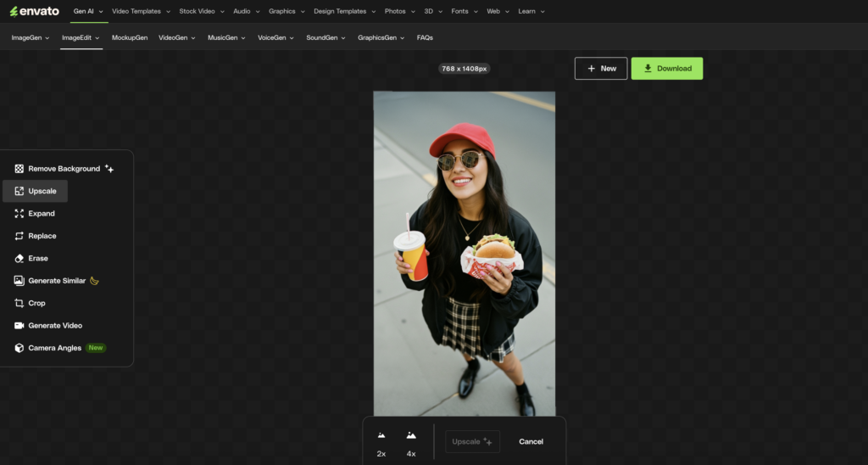Go to the MockupGen tab
The width and height of the screenshot is (868, 465).
point(130,37)
